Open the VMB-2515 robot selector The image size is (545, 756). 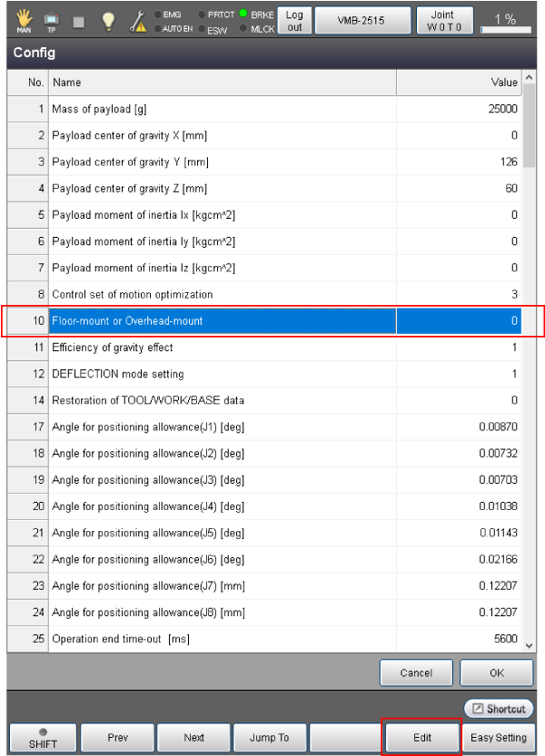(361, 21)
